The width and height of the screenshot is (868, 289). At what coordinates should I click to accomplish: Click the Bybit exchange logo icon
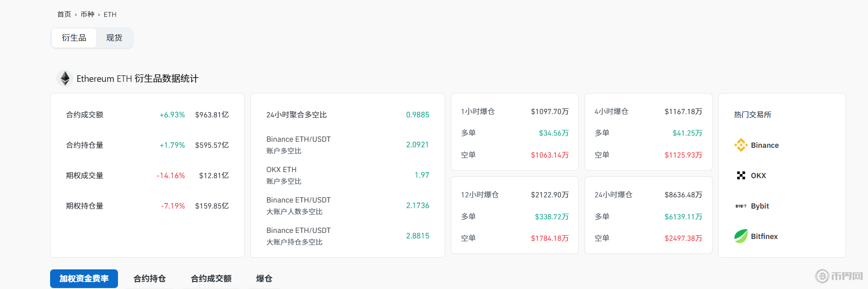point(741,206)
